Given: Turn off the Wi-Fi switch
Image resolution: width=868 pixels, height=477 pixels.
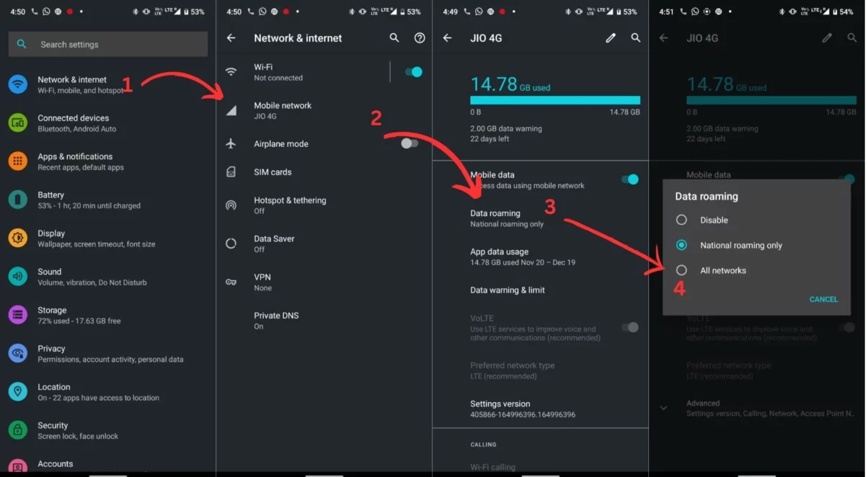Looking at the screenshot, I should pyautogui.click(x=413, y=72).
